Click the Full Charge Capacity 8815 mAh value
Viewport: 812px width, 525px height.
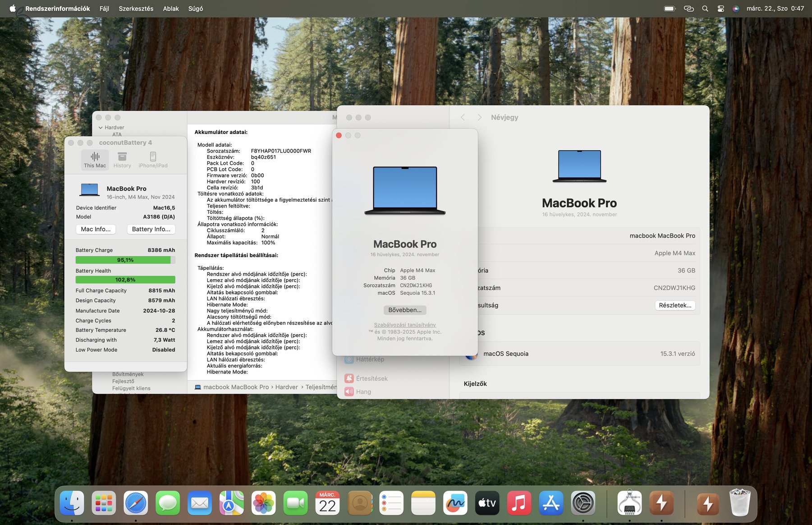[x=161, y=290]
